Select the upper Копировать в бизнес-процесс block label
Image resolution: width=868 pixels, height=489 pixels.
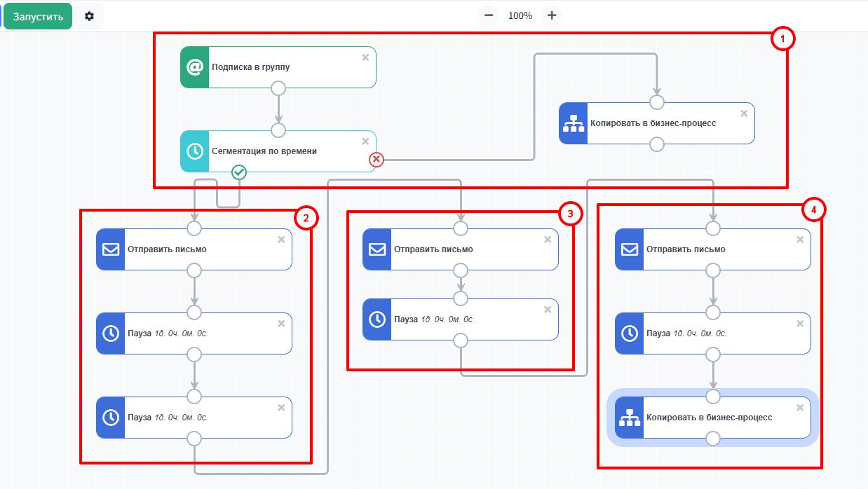[x=653, y=123]
